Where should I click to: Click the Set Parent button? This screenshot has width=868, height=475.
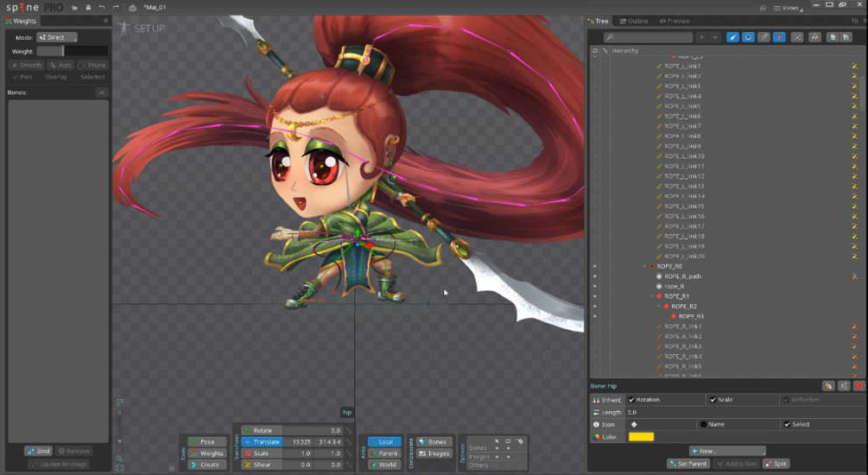pos(688,464)
